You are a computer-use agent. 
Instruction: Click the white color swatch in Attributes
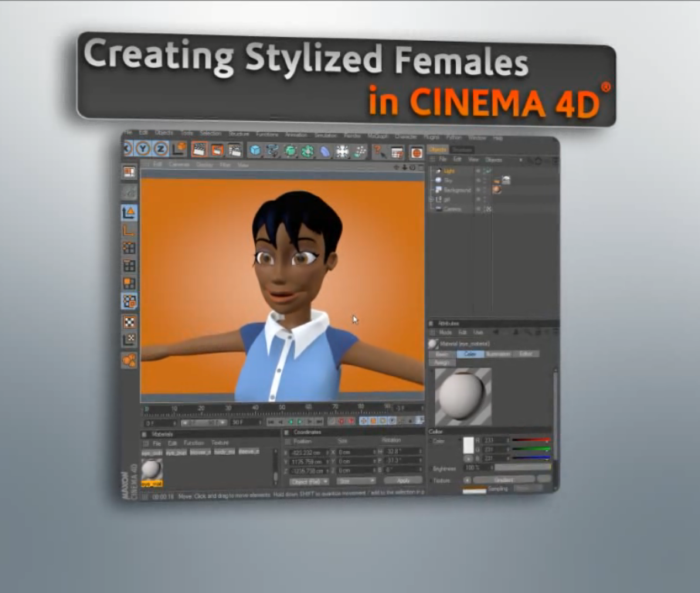tap(468, 446)
